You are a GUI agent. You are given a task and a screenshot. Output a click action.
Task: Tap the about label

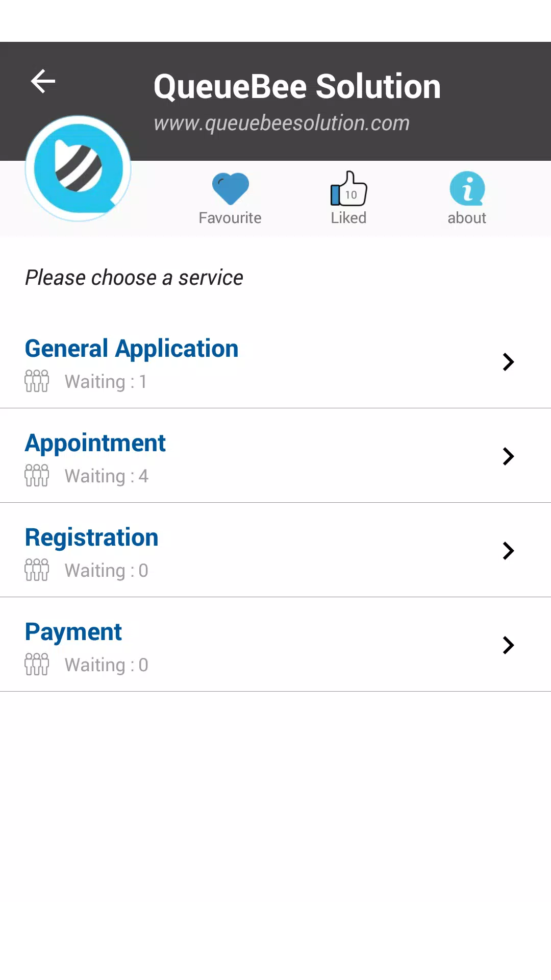467,218
